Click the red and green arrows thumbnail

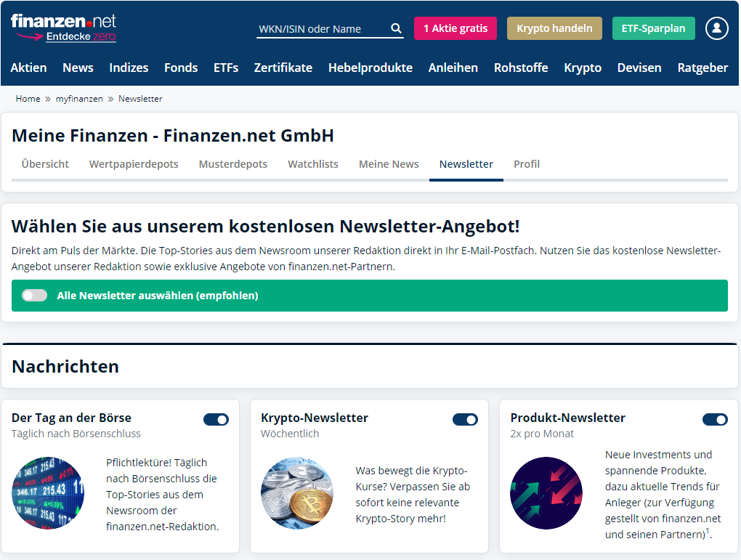point(546,493)
